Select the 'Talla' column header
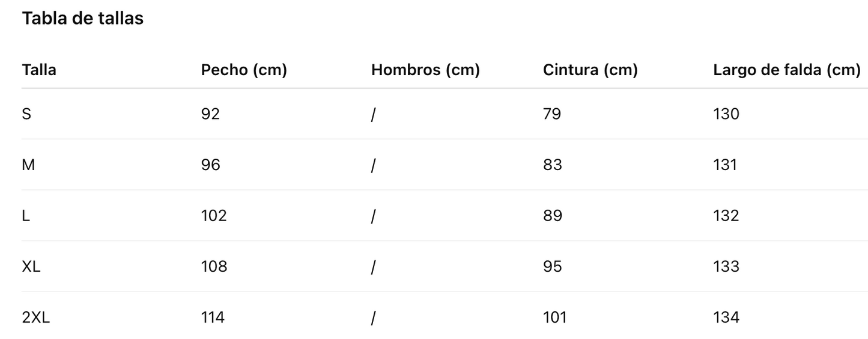The width and height of the screenshot is (868, 339). point(39,70)
